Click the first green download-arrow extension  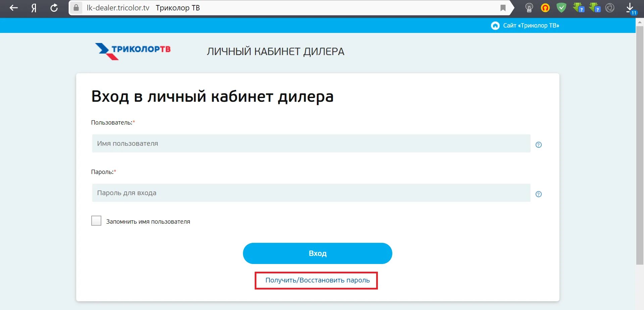pos(578,7)
